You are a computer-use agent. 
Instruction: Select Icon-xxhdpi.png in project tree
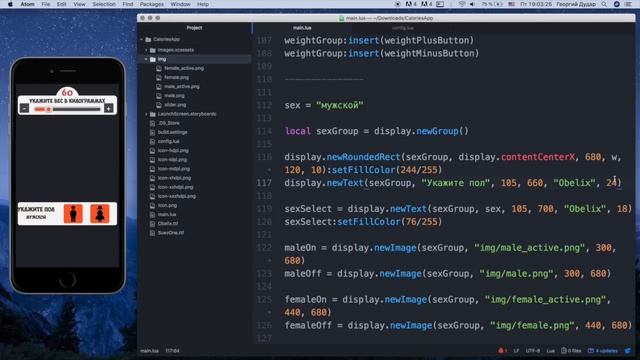(176, 187)
